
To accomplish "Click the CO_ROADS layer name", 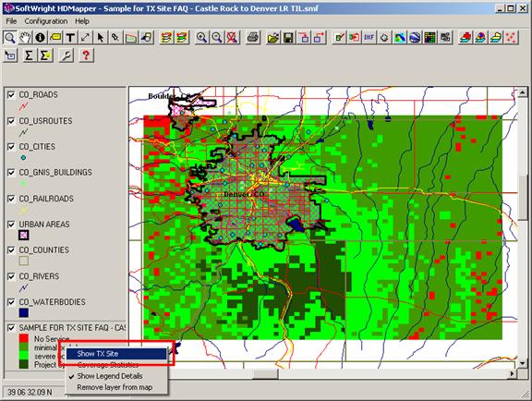I will click(39, 95).
